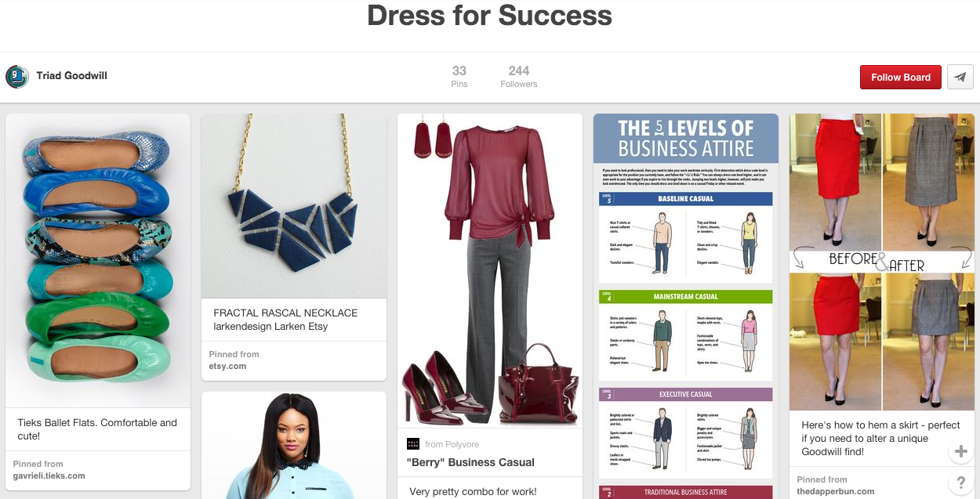This screenshot has width=980, height=499.
Task: Open the etsy.com source link
Action: click(228, 366)
